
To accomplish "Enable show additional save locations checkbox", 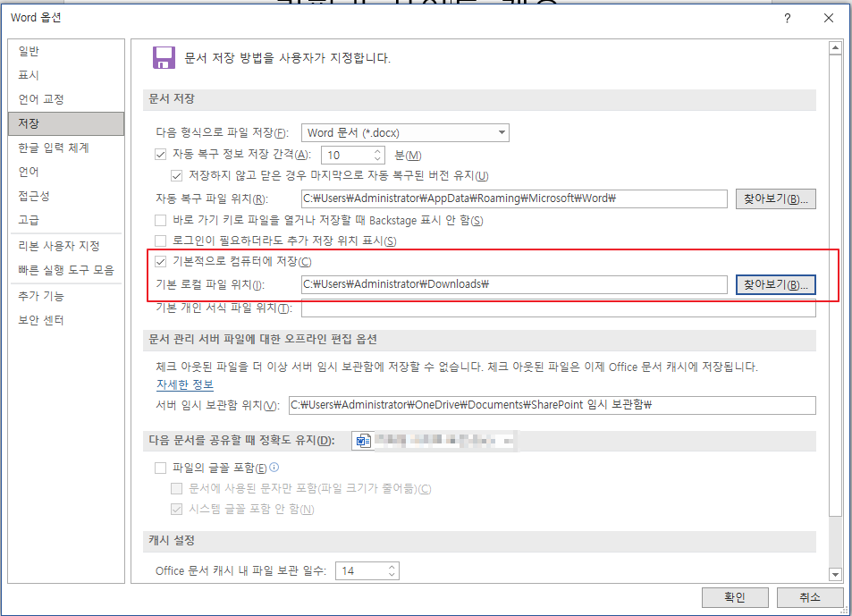I will 160,240.
